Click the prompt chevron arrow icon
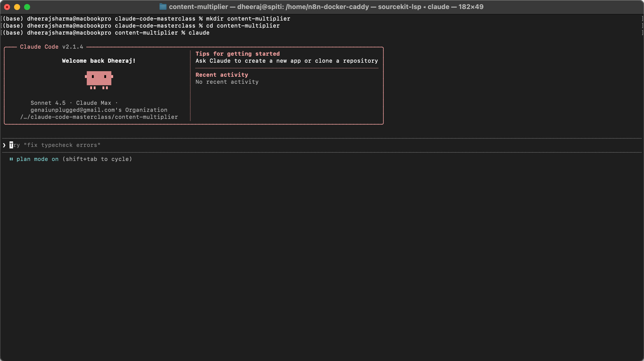644x361 pixels. [x=4, y=145]
